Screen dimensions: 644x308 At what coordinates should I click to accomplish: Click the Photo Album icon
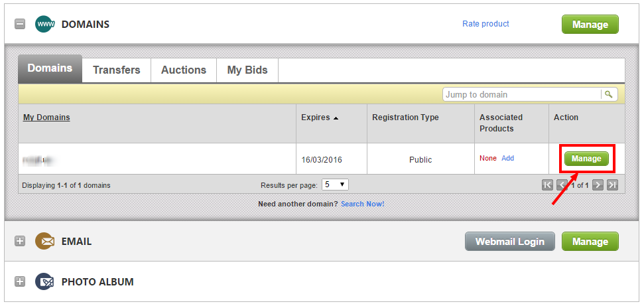tap(44, 282)
